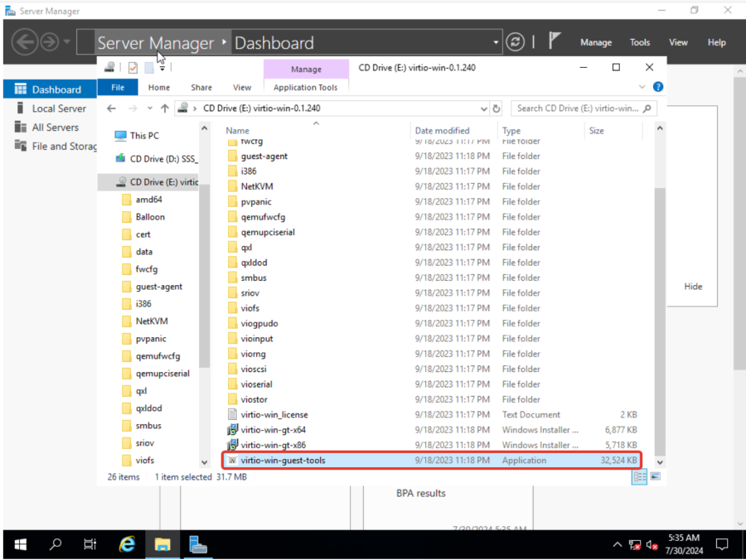Click navigation pane scroll down arrow
This screenshot has width=746, height=560.
point(204,462)
